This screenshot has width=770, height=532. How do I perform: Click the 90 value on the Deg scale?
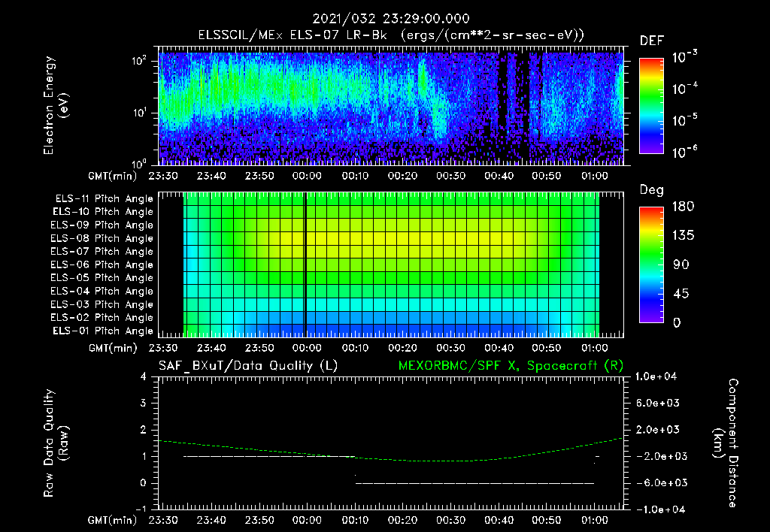tap(681, 264)
